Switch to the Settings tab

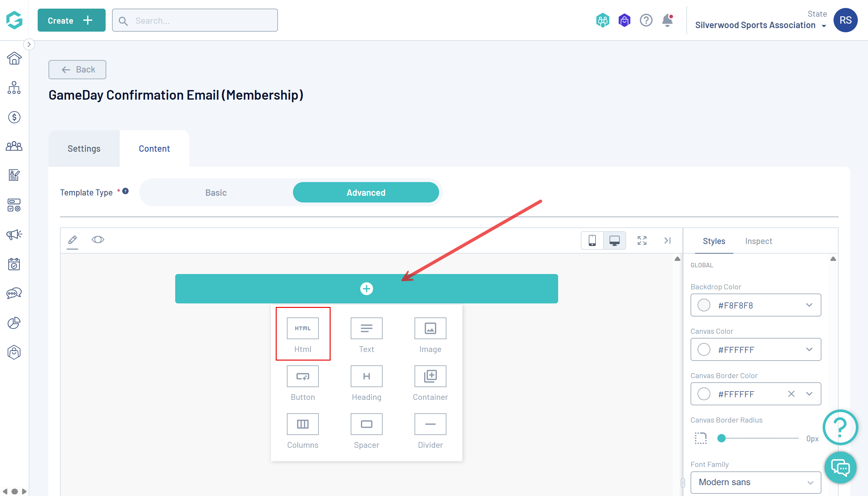click(84, 149)
